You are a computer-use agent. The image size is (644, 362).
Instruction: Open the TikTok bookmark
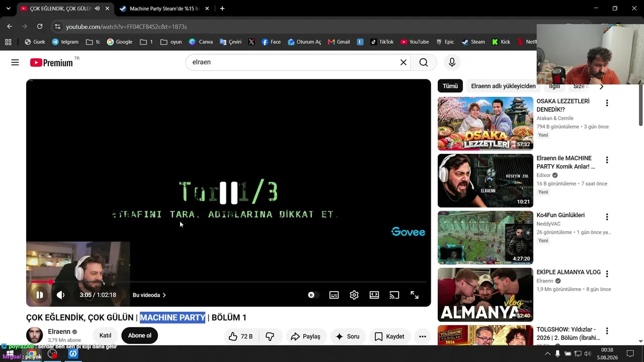point(382,42)
